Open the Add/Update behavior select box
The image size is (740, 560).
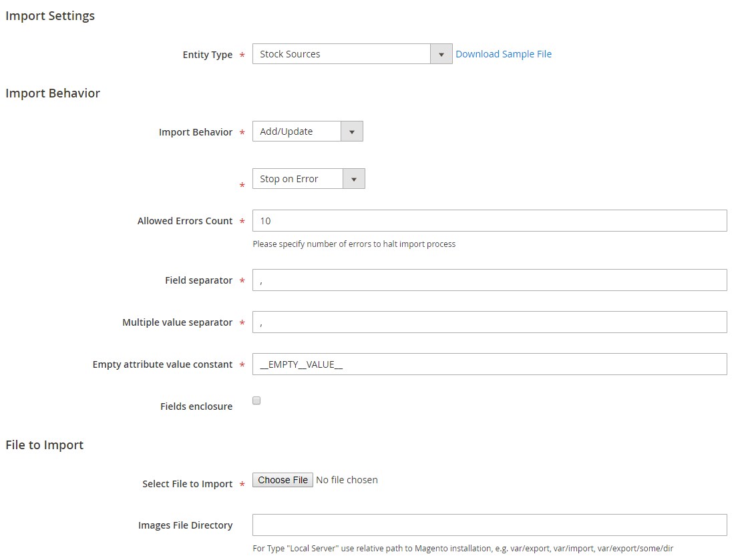(x=297, y=131)
